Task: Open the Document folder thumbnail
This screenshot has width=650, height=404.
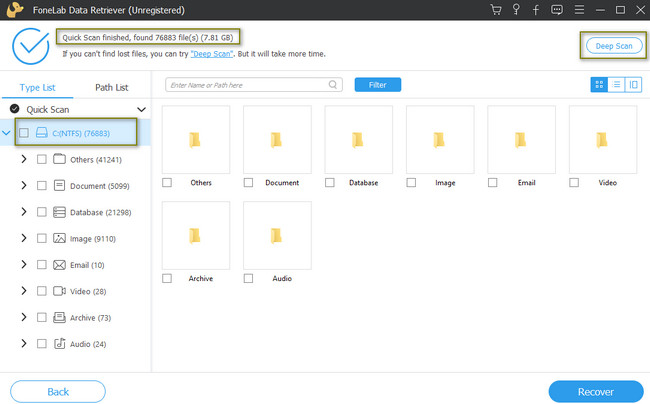Action: click(x=277, y=140)
